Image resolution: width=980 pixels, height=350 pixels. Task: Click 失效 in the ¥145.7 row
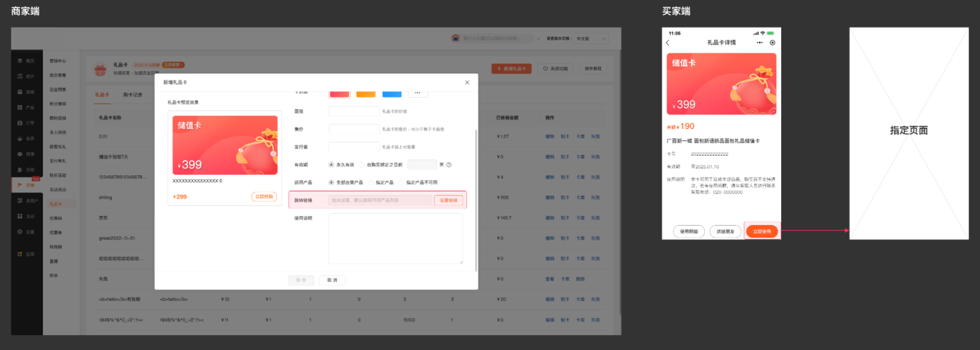[596, 218]
